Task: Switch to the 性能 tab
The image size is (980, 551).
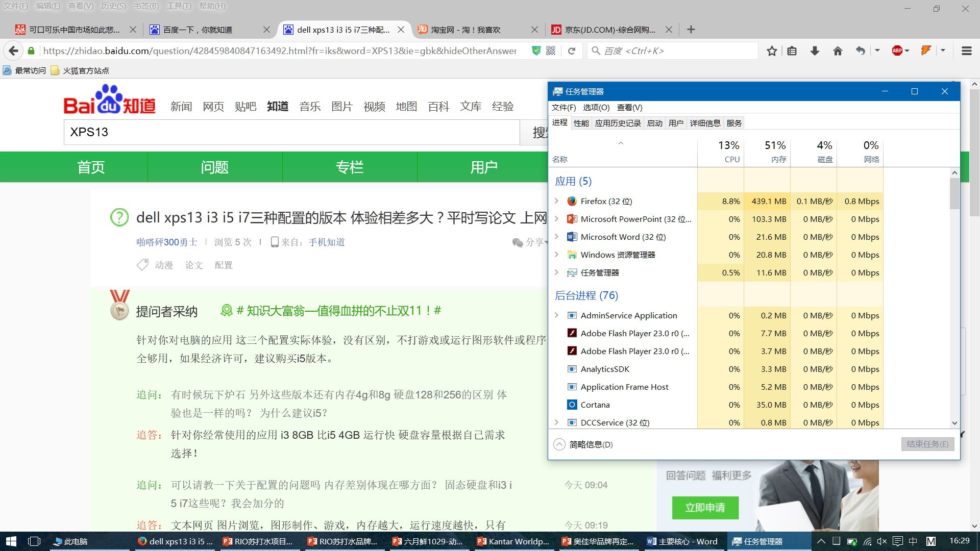Action: tap(581, 123)
